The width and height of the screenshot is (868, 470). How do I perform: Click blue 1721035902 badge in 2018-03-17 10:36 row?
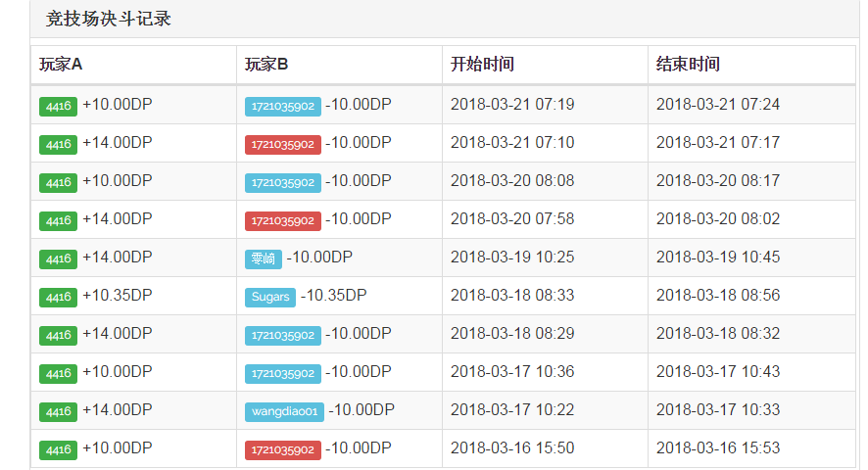tap(282, 373)
